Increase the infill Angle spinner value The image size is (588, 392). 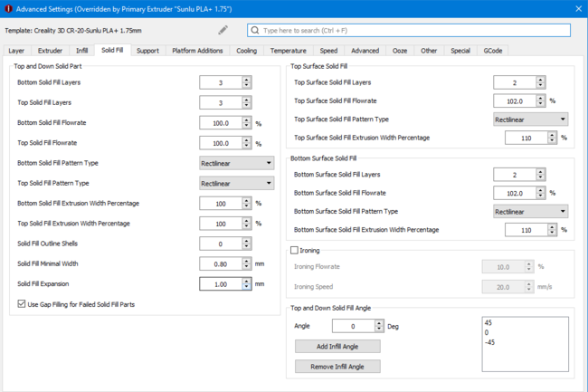[x=379, y=322]
